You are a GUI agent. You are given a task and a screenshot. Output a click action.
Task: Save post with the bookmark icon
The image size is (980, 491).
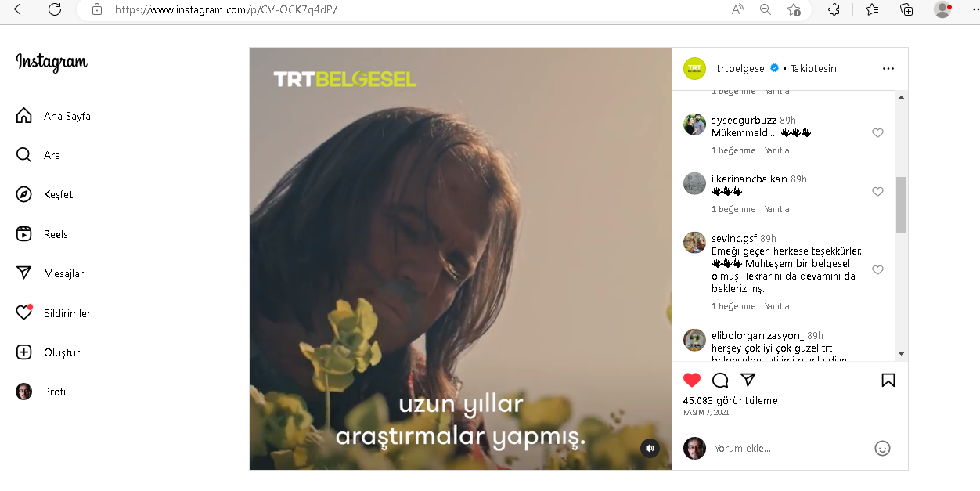pos(888,381)
